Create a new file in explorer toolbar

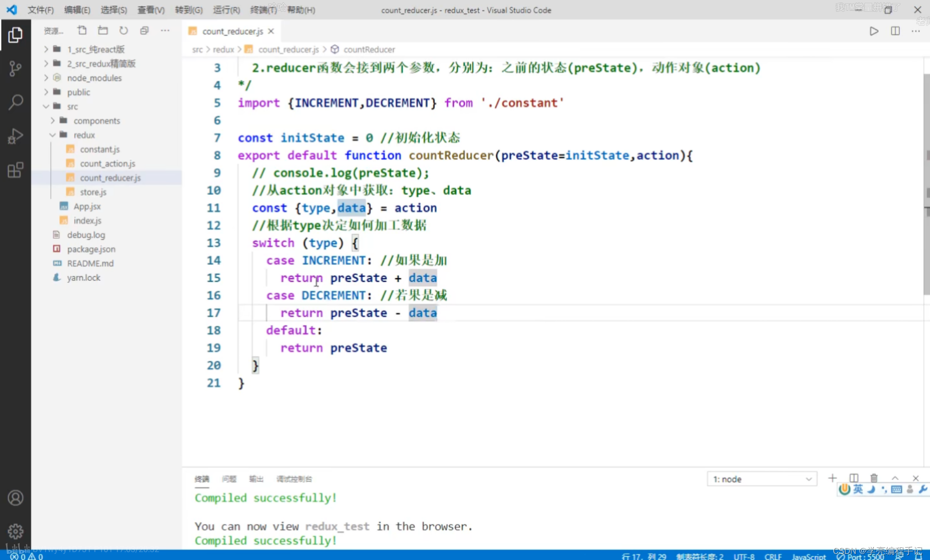tap(82, 30)
